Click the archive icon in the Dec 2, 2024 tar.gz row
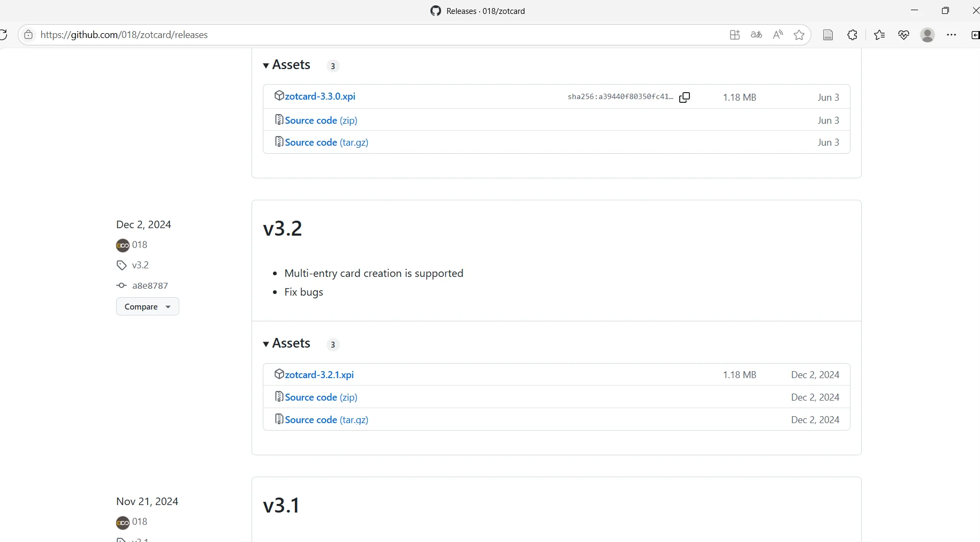The width and height of the screenshot is (980, 542). tap(279, 419)
